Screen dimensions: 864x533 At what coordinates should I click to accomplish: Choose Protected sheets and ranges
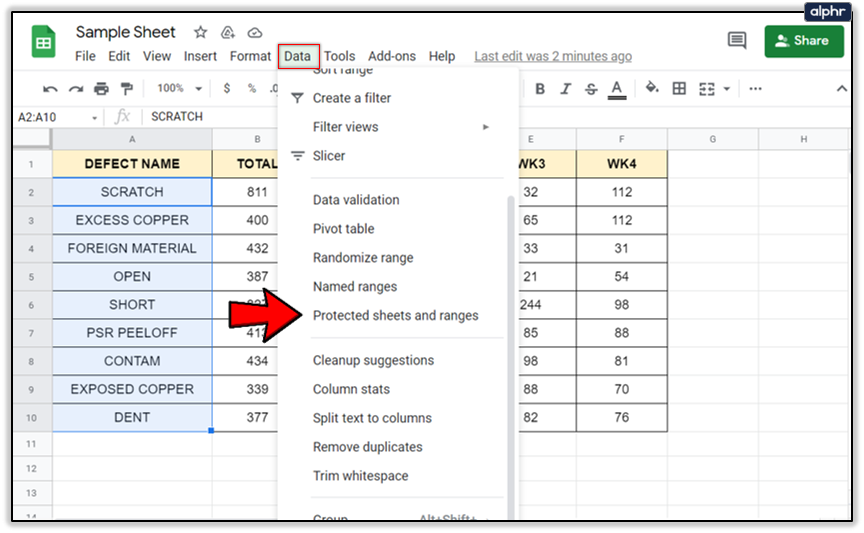tap(395, 316)
